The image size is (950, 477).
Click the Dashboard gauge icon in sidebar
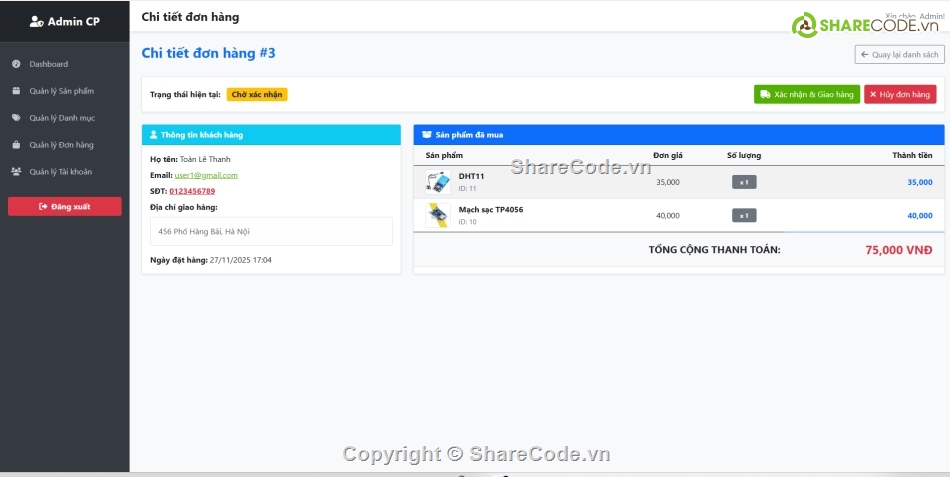point(16,64)
